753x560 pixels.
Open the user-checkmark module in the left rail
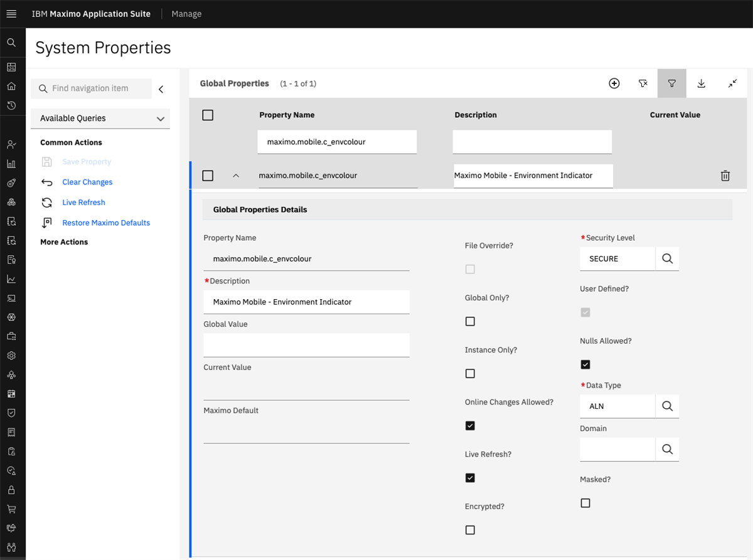[x=11, y=144]
